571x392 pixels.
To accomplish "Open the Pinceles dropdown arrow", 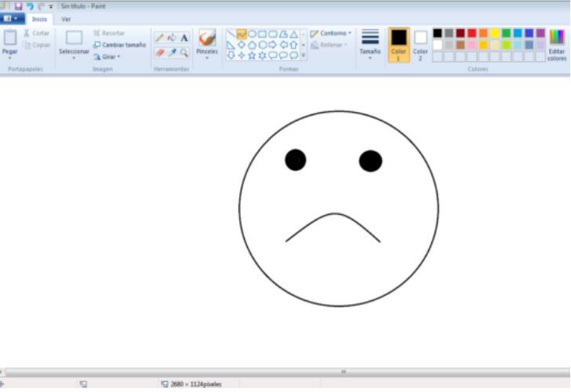I will click(207, 58).
